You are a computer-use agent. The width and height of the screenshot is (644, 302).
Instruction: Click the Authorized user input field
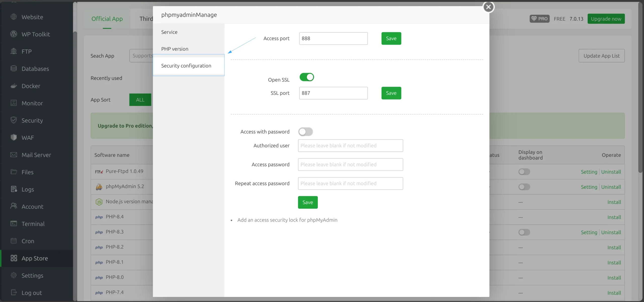point(350,146)
